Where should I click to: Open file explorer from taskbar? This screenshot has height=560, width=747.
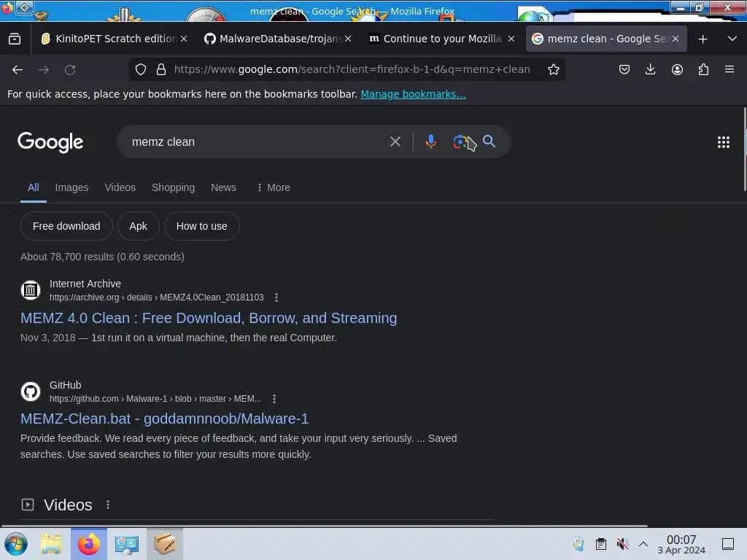[51, 544]
